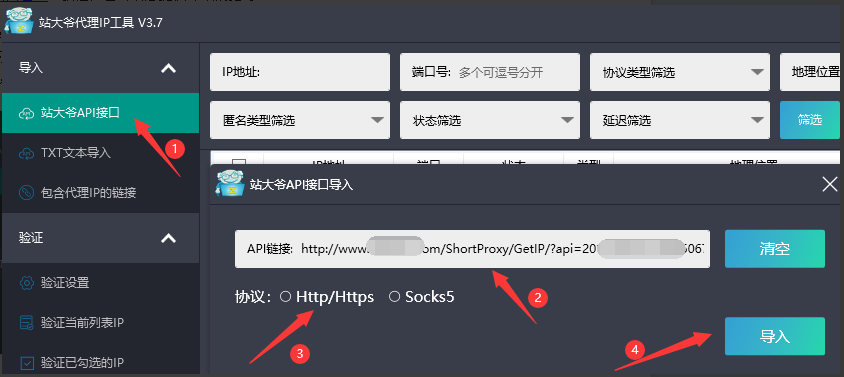The image size is (844, 377).
Task: Click check icon beside 验证已勾选的IP
Action: click(x=26, y=362)
